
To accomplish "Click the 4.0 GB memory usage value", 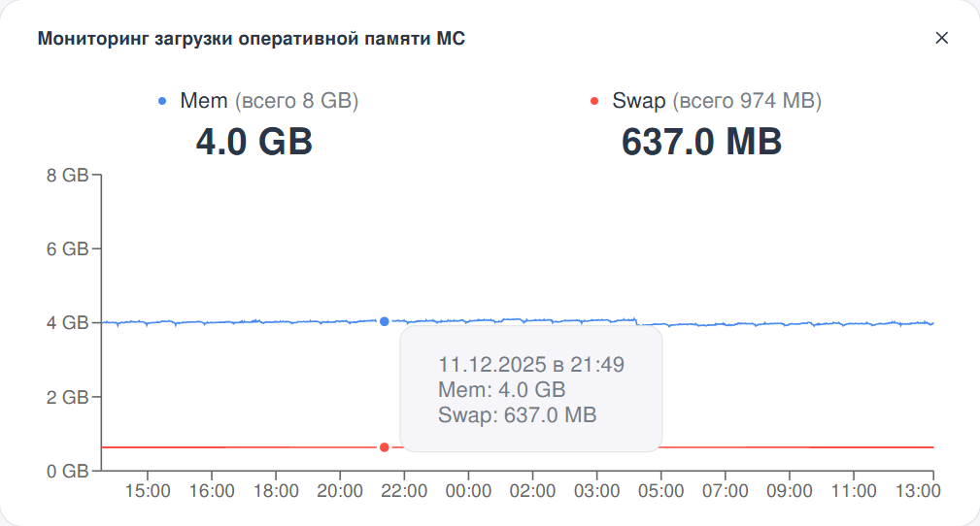I will (254, 142).
